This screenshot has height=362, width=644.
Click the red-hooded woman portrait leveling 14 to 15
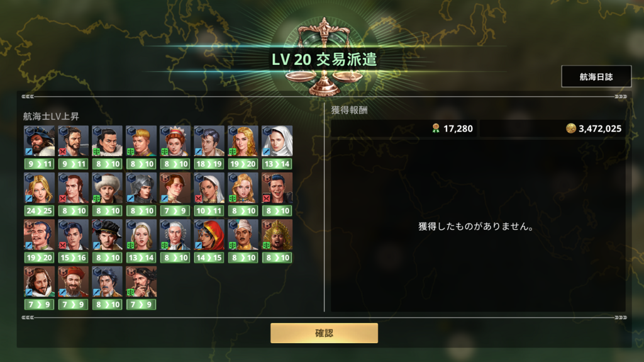point(209,235)
